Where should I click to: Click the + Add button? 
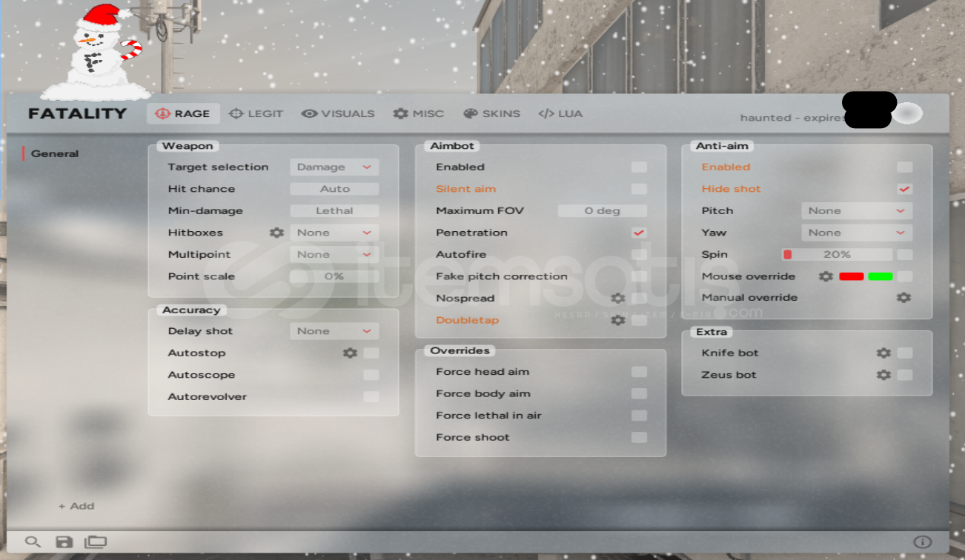(x=76, y=506)
